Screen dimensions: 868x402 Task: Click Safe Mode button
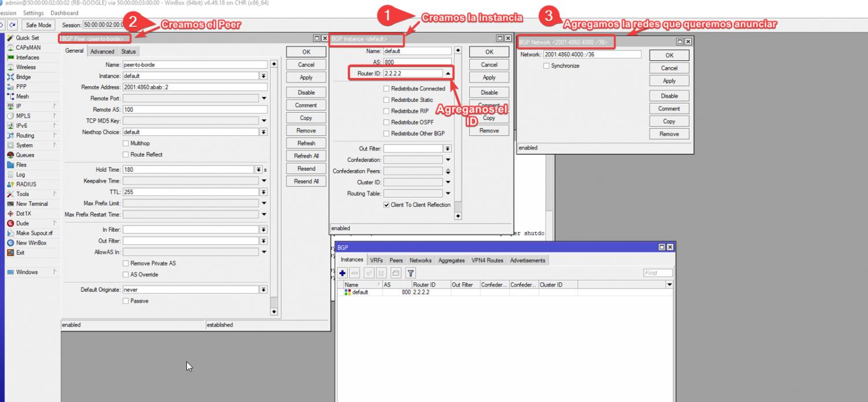point(39,25)
